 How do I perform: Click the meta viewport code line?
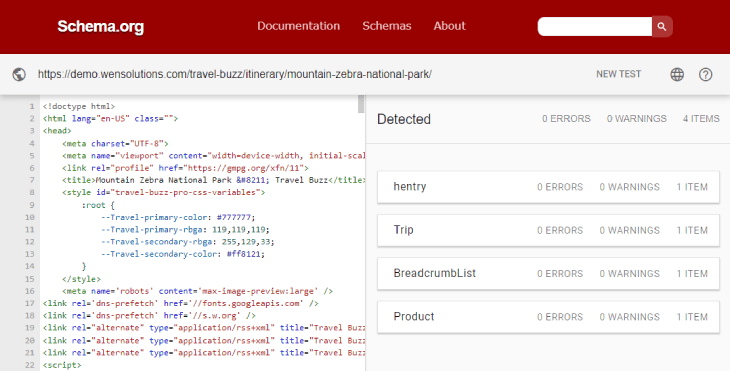pos(214,155)
